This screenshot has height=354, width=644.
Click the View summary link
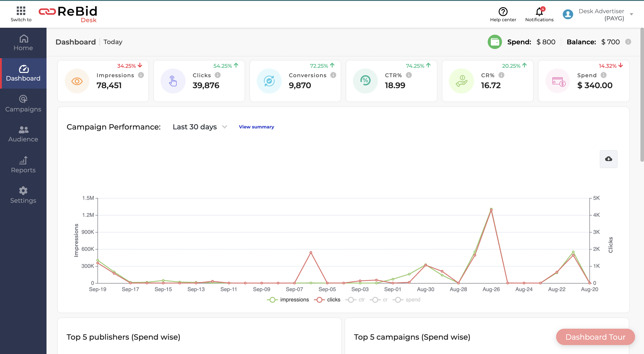tap(256, 127)
